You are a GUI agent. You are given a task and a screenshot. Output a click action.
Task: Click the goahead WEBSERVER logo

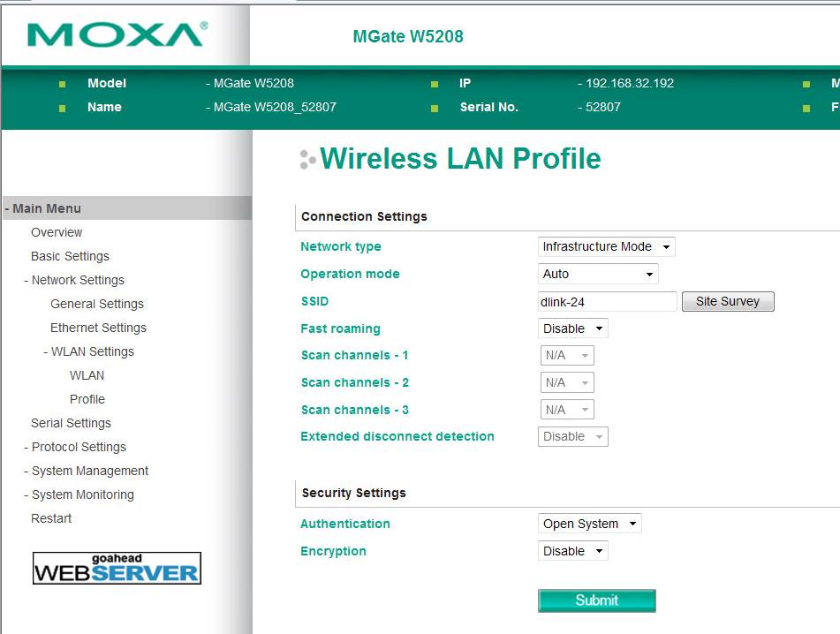pyautogui.click(x=117, y=568)
